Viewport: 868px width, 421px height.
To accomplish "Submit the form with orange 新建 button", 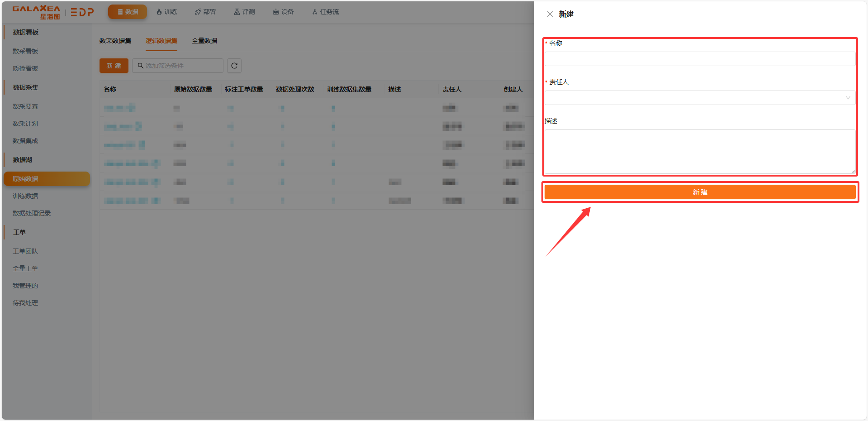I will pos(699,192).
